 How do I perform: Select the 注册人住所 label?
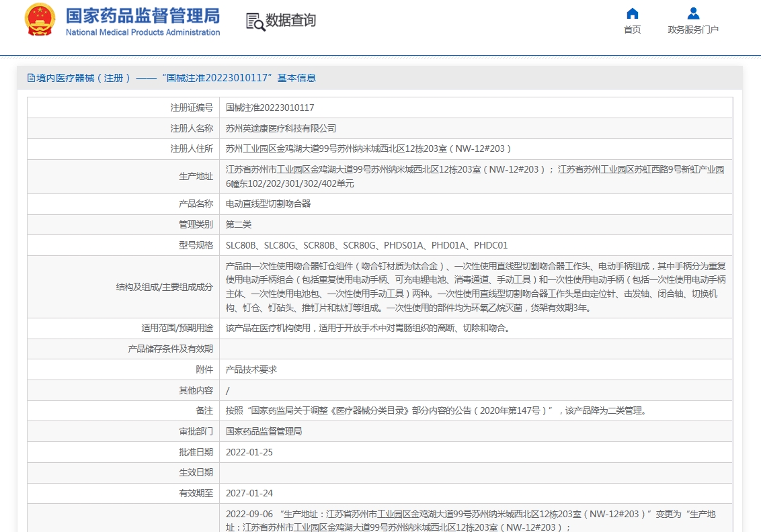(x=192, y=149)
